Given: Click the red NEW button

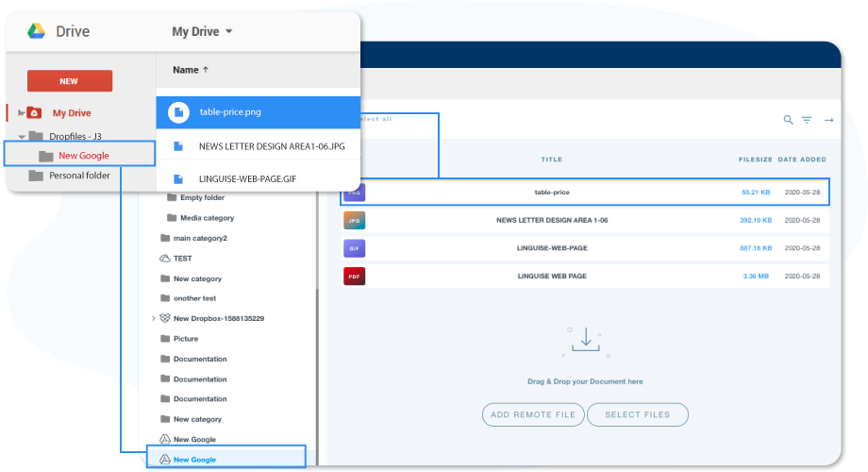Looking at the screenshot, I should (70, 81).
